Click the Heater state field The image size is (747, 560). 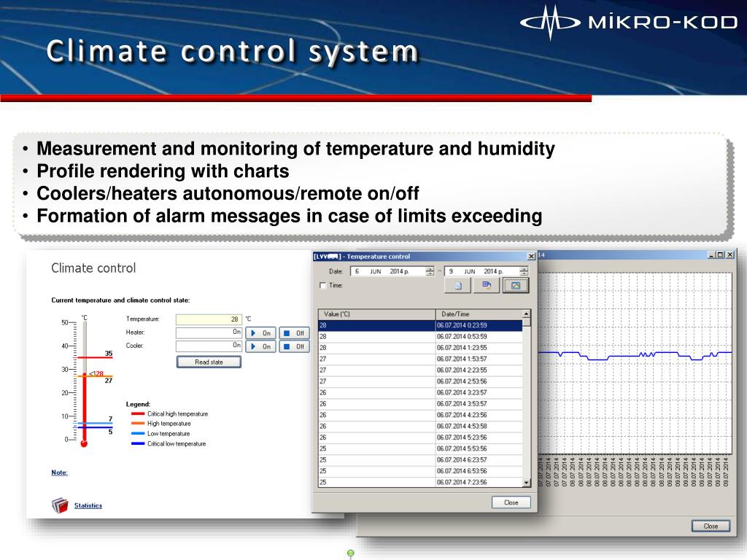point(209,332)
